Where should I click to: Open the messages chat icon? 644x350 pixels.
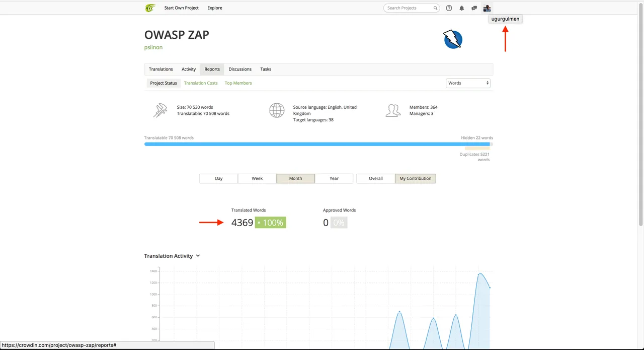474,8
